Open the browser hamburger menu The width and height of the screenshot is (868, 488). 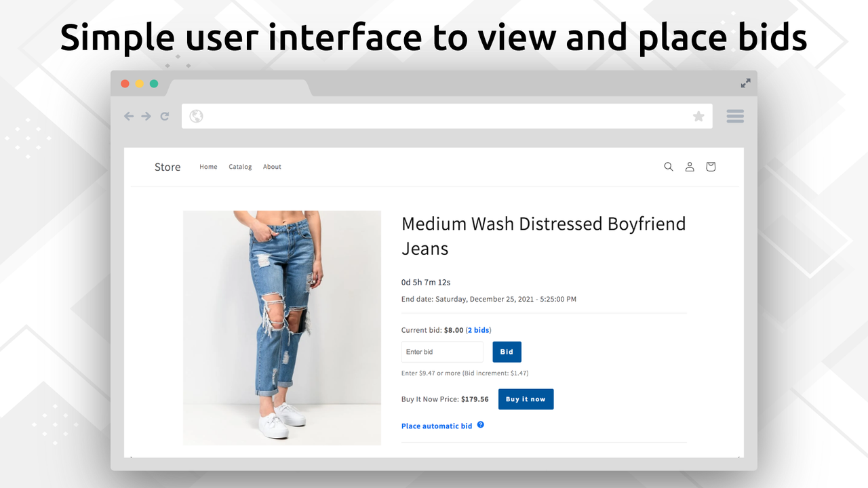point(735,116)
